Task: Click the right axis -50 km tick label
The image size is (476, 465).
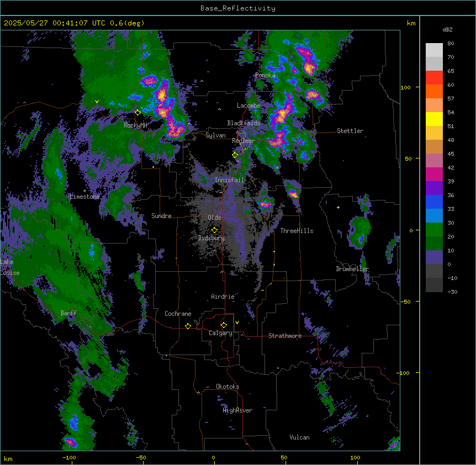Action: tap(405, 302)
